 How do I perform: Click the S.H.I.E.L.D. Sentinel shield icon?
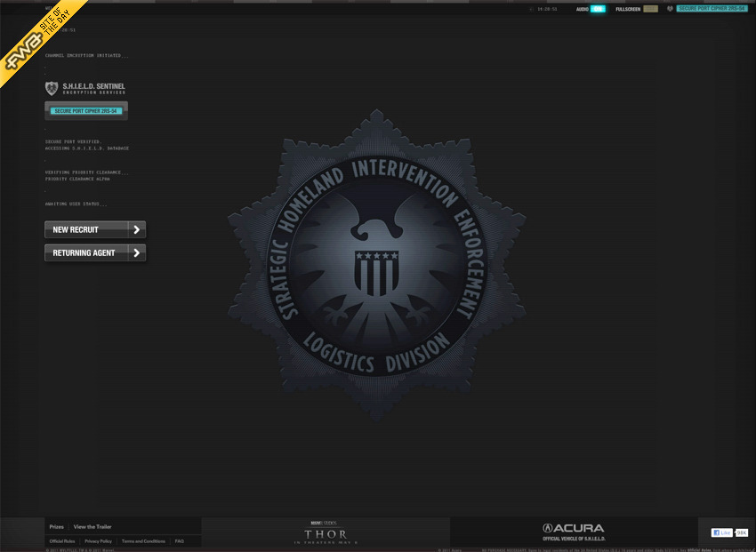(x=52, y=88)
